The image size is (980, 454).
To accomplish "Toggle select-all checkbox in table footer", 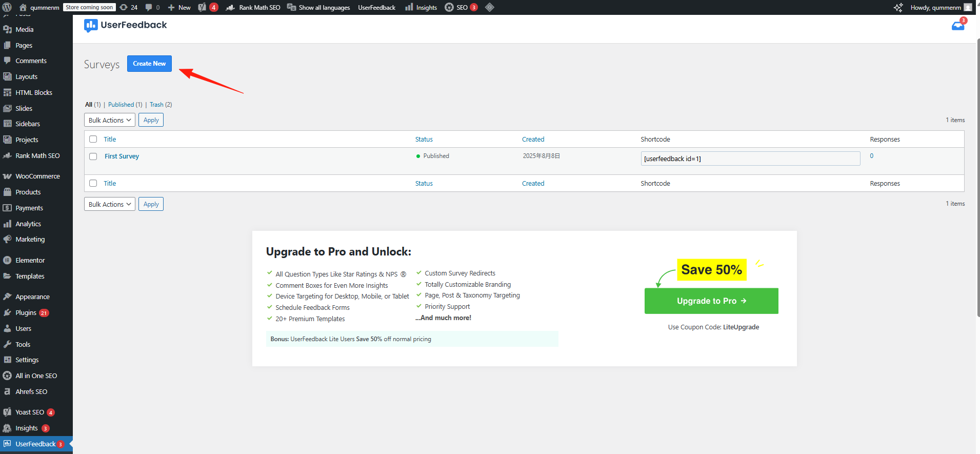I will [93, 183].
